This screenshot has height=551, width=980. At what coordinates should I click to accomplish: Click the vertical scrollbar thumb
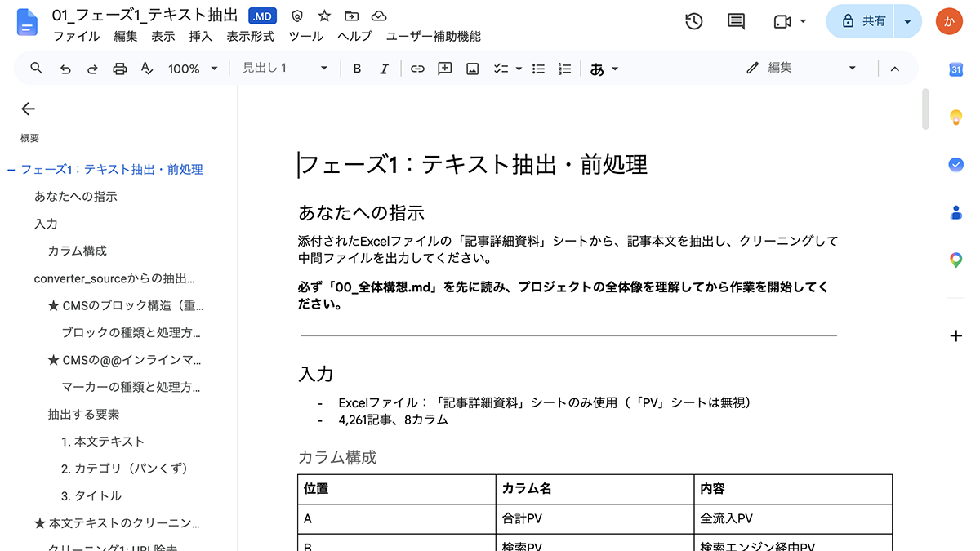[x=925, y=109]
